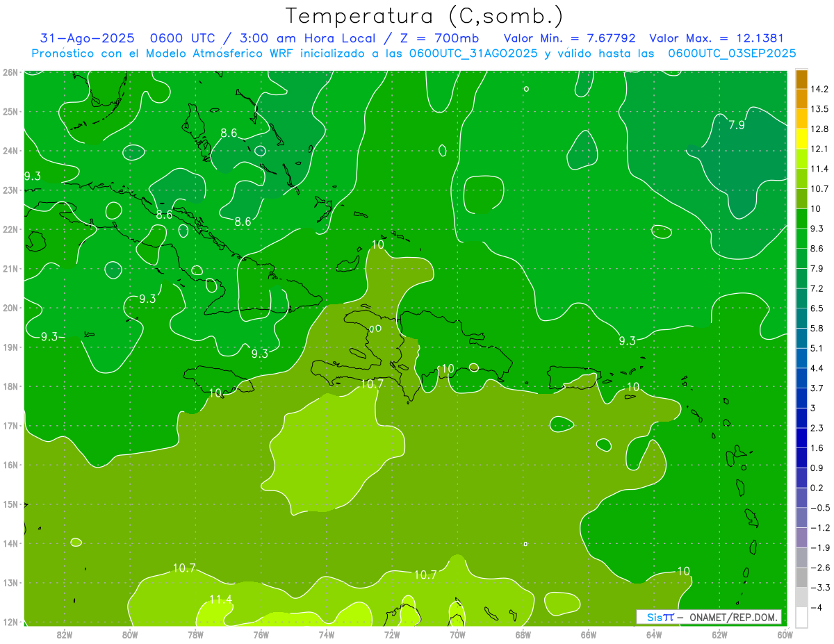Click the 16N latitude axis label

click(x=10, y=465)
